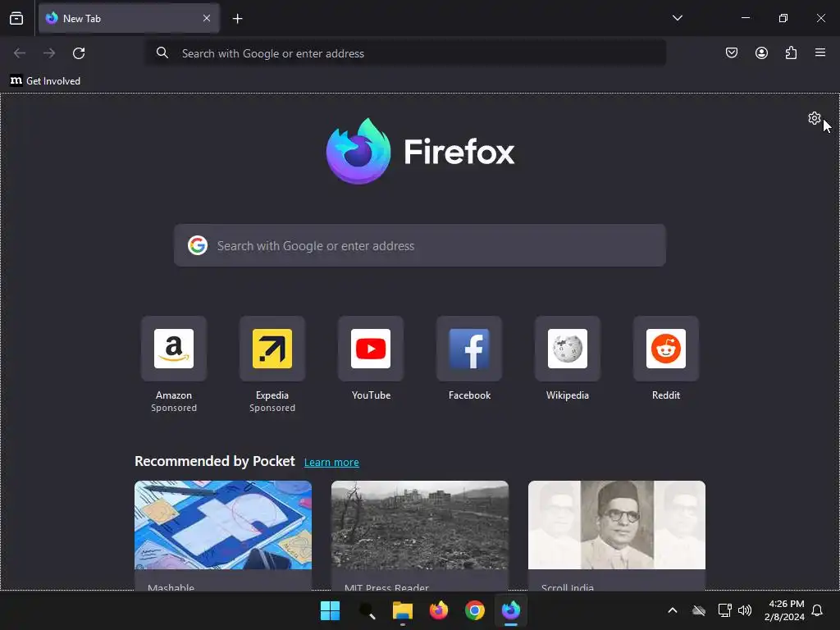Open Save to Pocket icon
This screenshot has height=630, width=840.
731,52
